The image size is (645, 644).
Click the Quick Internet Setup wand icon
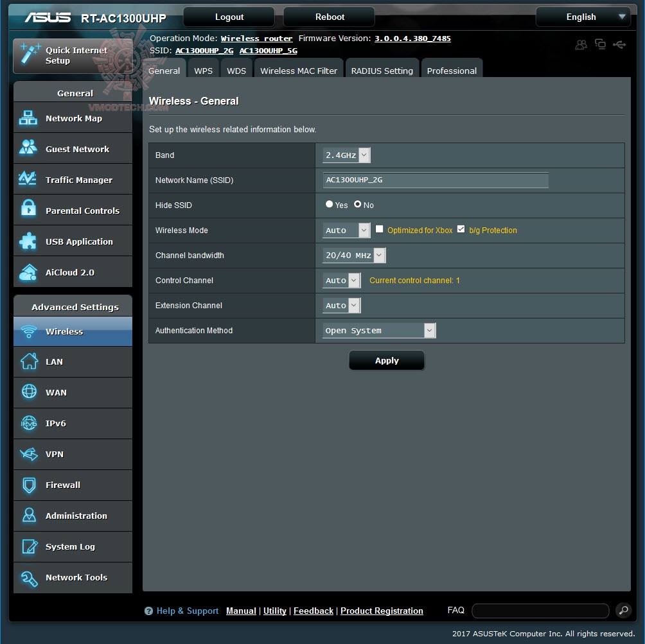click(x=30, y=53)
